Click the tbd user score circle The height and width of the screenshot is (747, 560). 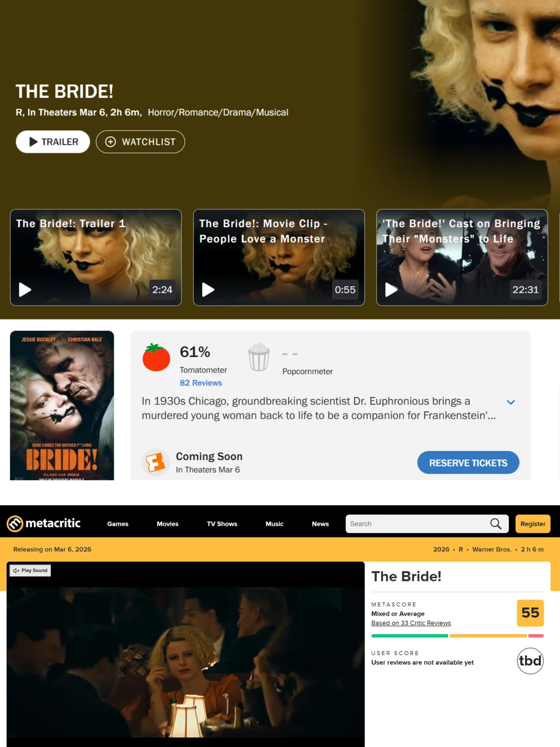click(x=530, y=661)
